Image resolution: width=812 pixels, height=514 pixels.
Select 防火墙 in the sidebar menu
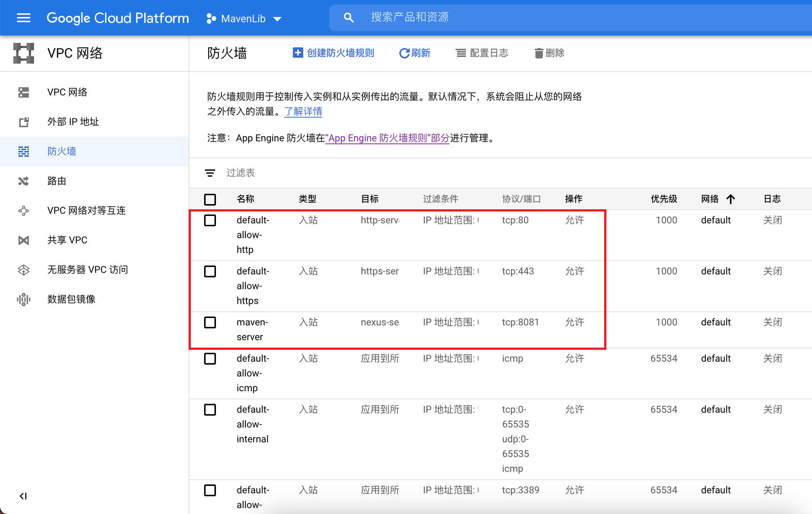tap(61, 151)
